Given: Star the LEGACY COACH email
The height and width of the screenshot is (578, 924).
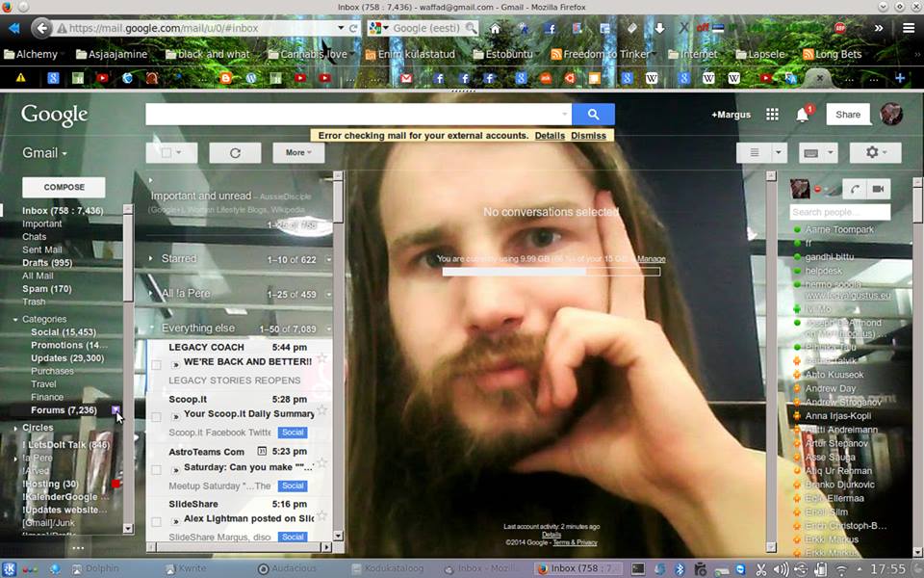Looking at the screenshot, I should pyautogui.click(x=321, y=358).
